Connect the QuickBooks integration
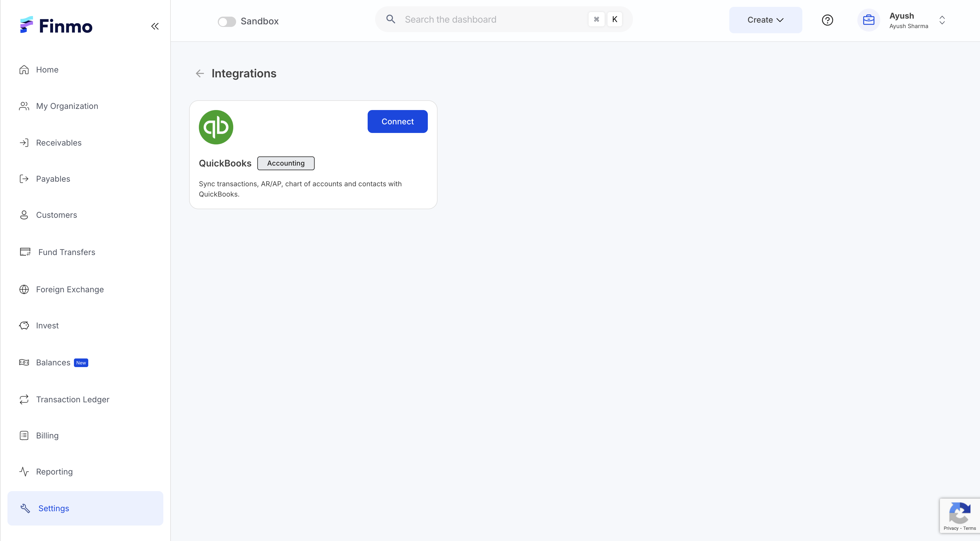This screenshot has width=980, height=541. click(x=397, y=121)
